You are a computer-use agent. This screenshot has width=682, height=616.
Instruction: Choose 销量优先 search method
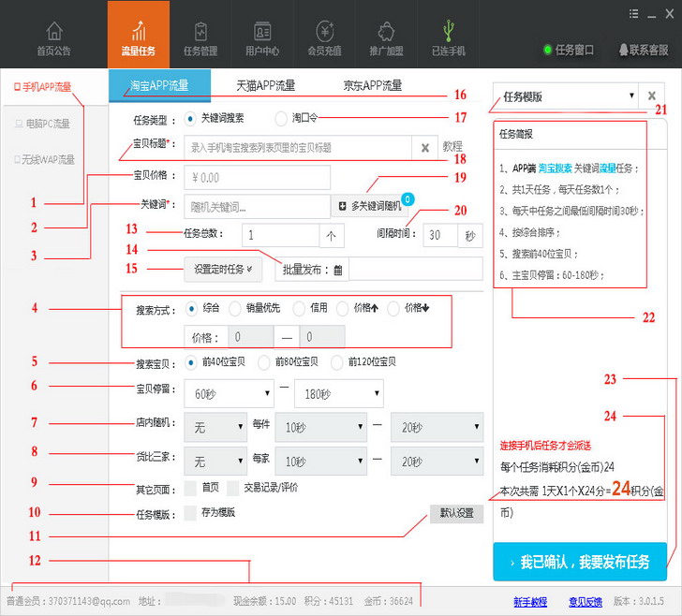pyautogui.click(x=235, y=309)
